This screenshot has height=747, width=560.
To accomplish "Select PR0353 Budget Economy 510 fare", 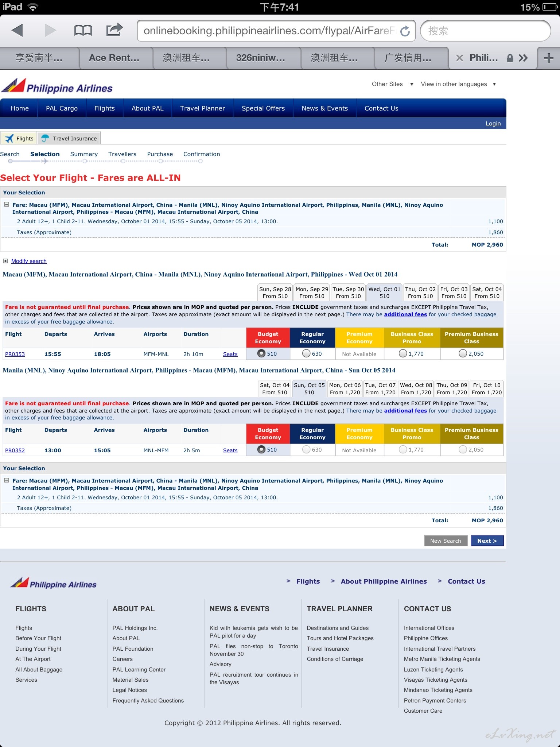I will pyautogui.click(x=261, y=353).
